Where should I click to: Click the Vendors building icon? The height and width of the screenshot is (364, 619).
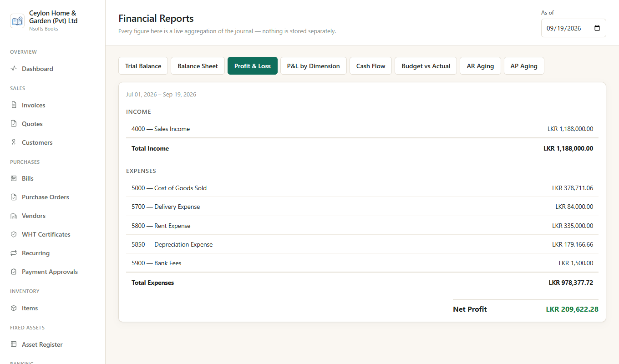[14, 216]
